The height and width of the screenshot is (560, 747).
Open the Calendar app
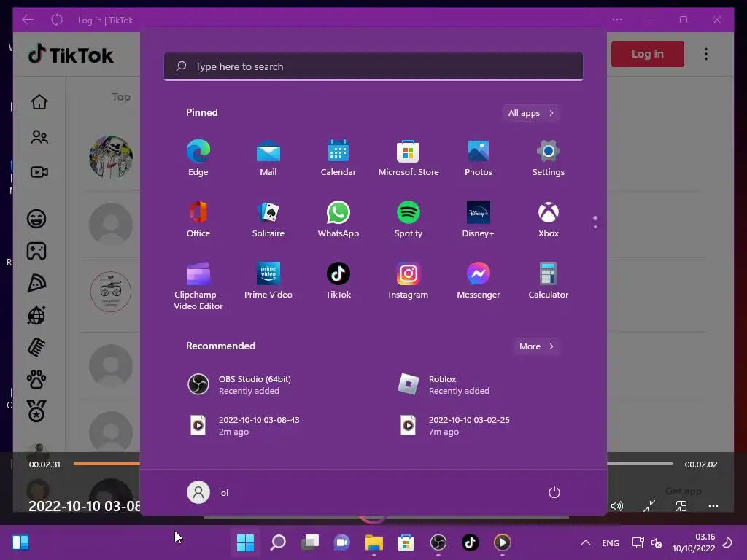(338, 158)
